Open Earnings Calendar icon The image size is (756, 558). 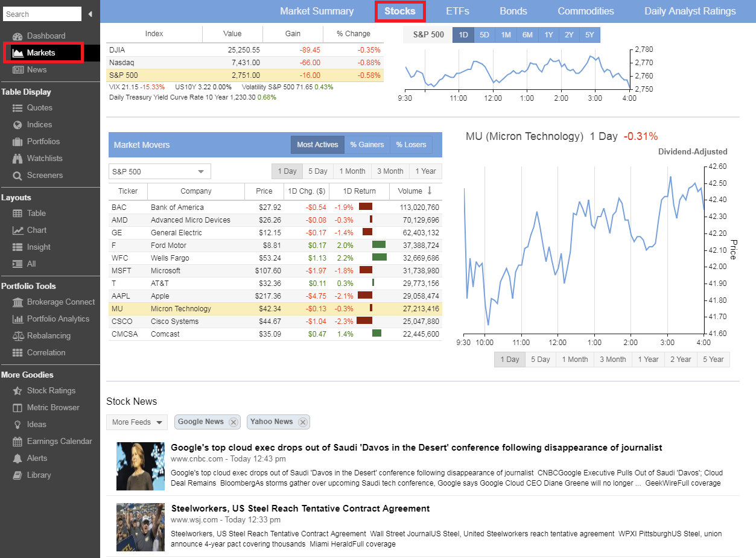click(x=17, y=442)
